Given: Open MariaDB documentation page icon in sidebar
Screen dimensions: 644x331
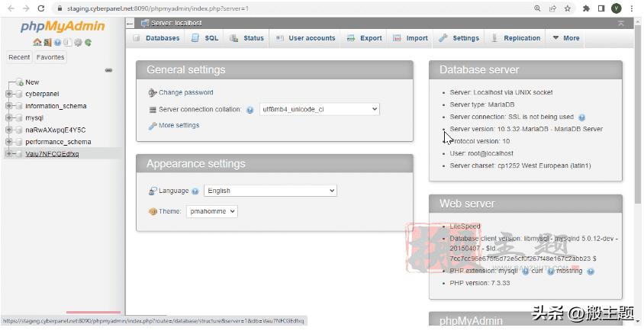Looking at the screenshot, I should pos(68,42).
